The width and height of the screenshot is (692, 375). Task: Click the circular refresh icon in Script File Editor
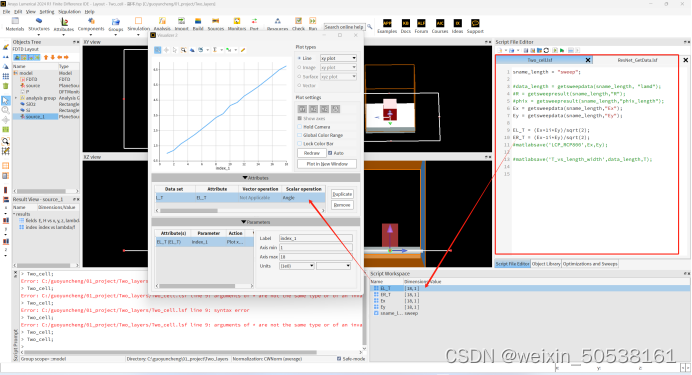tap(546, 51)
